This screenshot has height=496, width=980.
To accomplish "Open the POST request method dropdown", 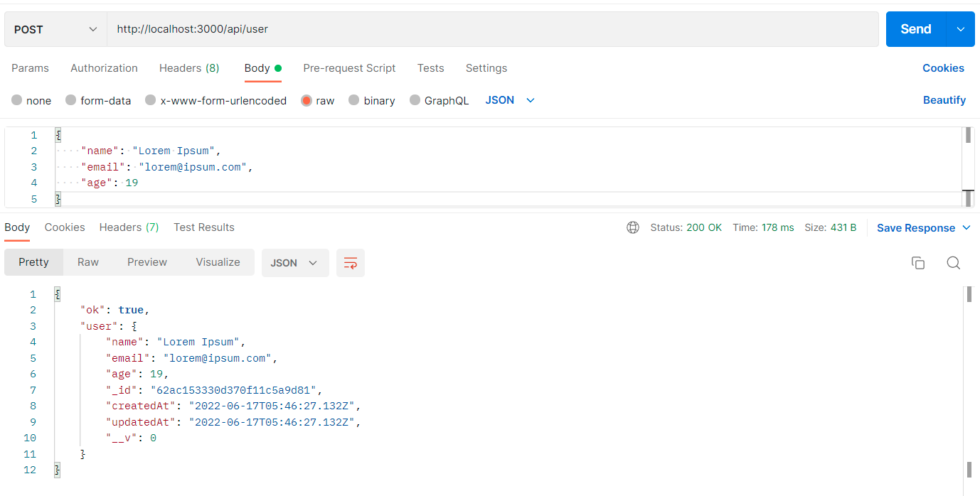I will [55, 29].
